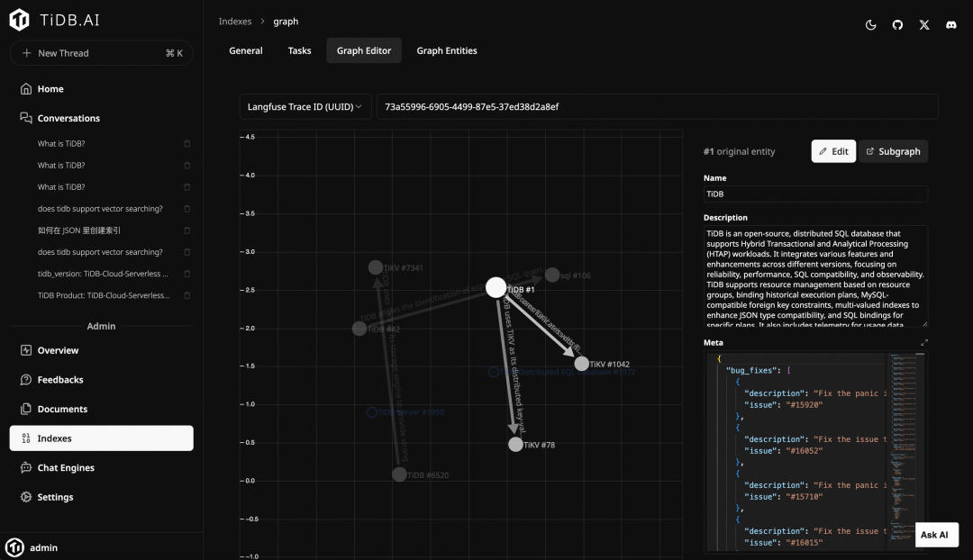Open the X (Twitter) icon
Screen dimensions: 973x560
924,25
